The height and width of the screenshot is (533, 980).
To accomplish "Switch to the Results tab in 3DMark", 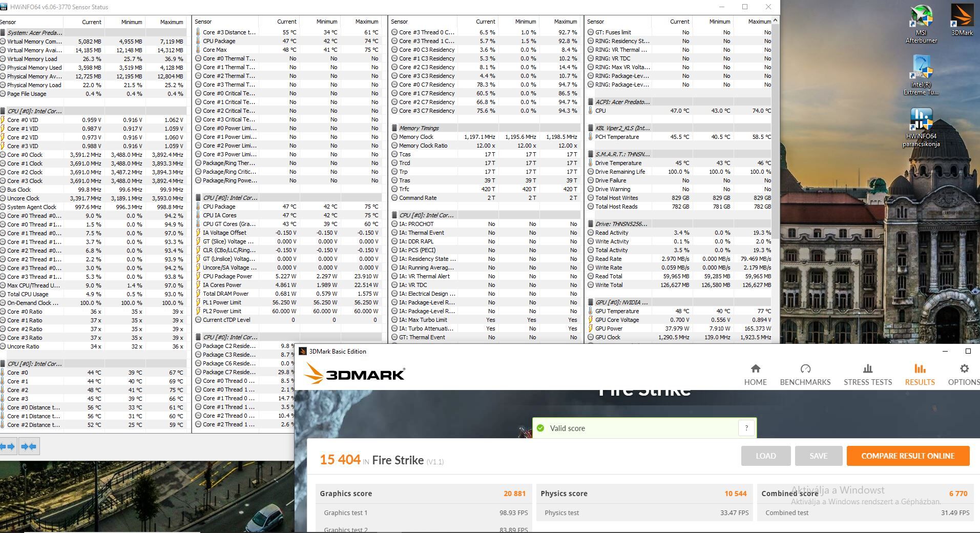I will coord(920,375).
